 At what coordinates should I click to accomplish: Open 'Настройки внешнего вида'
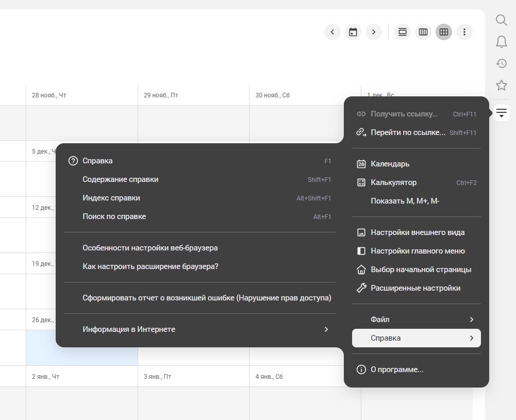coord(417,232)
